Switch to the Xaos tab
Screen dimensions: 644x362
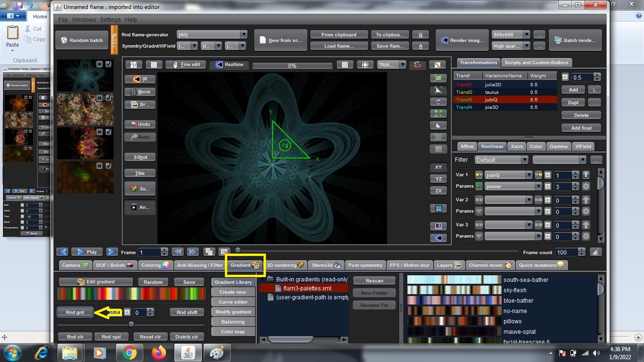(517, 146)
